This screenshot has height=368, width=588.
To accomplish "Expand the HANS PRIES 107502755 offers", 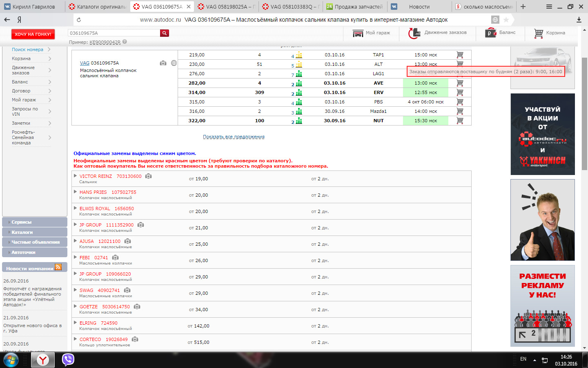I will click(75, 191).
